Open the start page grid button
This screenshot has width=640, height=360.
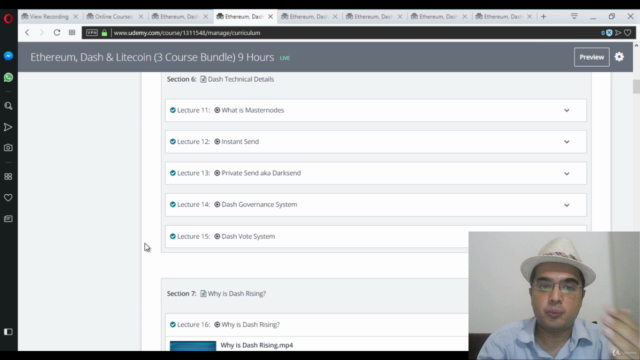click(x=72, y=33)
